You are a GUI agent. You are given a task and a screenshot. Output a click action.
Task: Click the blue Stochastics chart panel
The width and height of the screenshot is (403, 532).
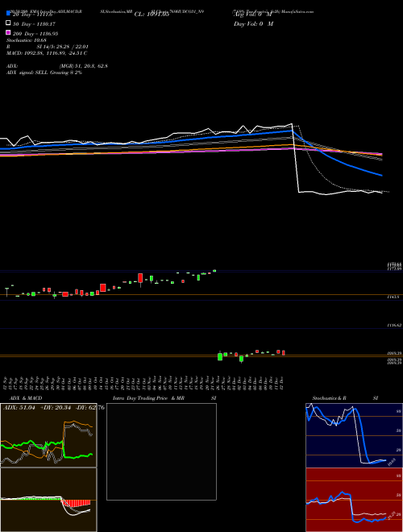click(x=354, y=435)
